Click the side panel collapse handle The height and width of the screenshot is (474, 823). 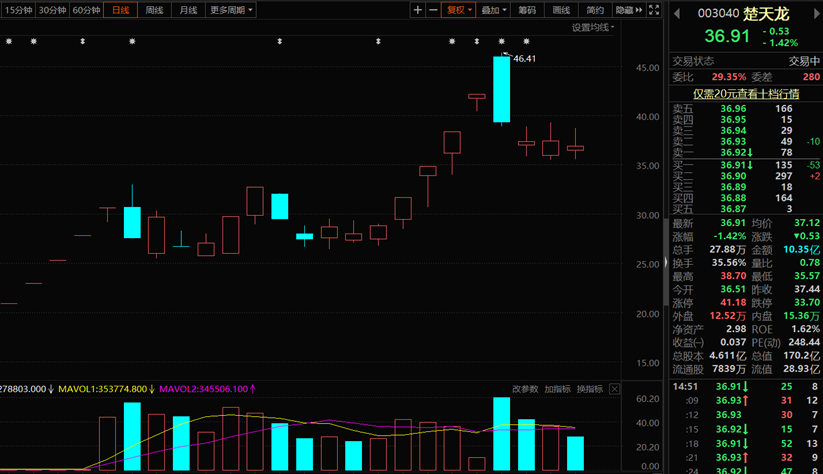point(666,262)
